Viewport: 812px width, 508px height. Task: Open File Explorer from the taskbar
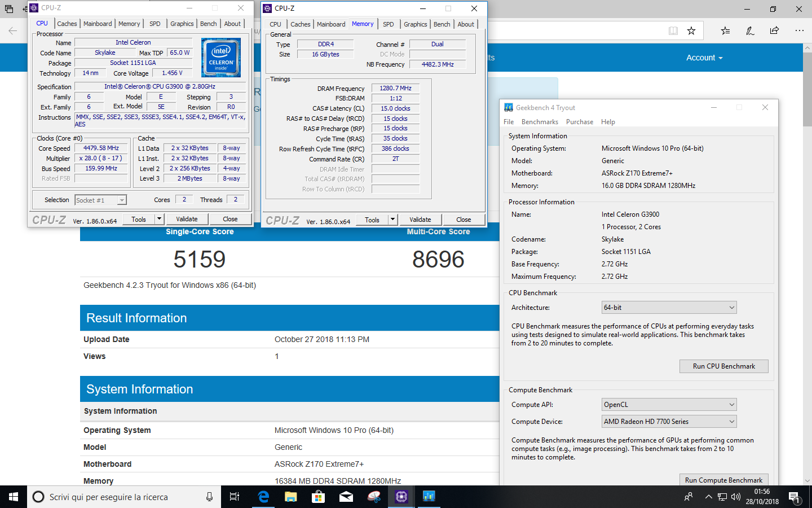point(291,497)
